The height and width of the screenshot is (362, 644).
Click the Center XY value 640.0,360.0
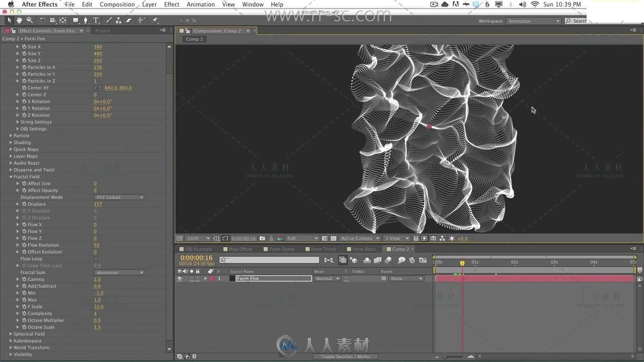118,88
